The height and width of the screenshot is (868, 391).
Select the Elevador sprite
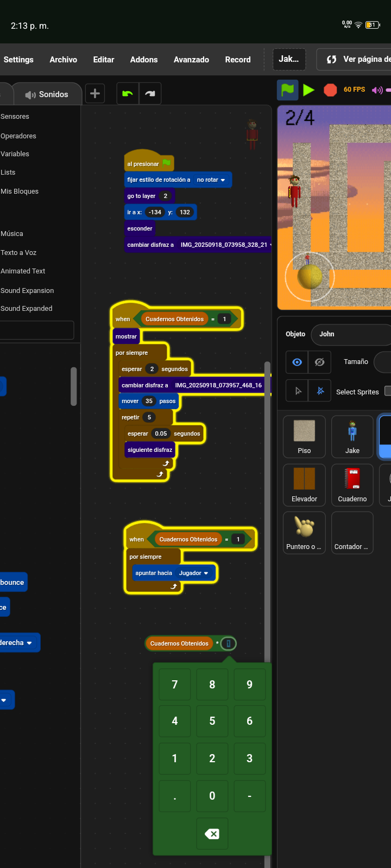pos(304,485)
